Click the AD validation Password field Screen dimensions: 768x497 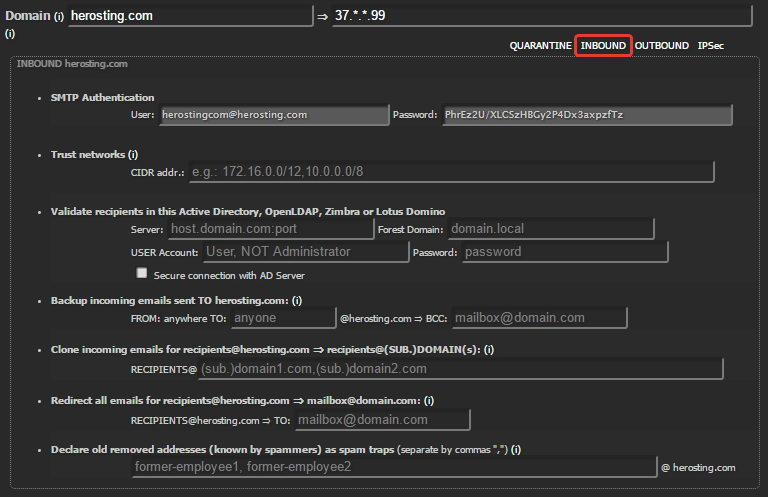pos(565,252)
